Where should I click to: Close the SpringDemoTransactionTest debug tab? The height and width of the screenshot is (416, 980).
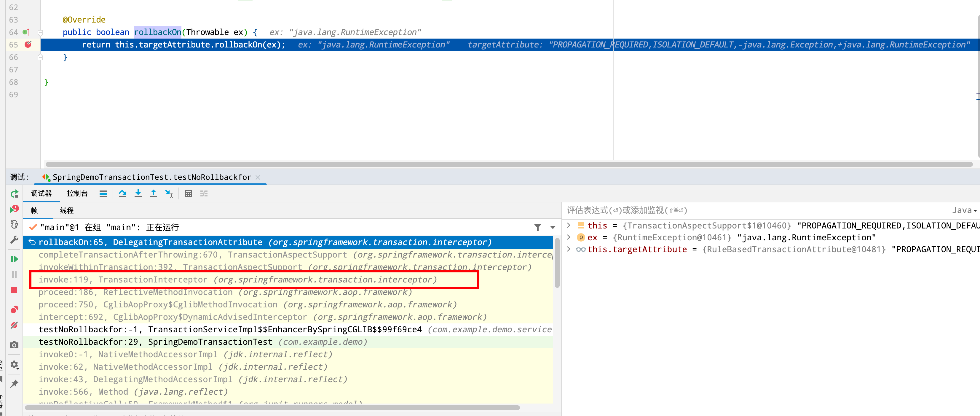click(x=258, y=177)
